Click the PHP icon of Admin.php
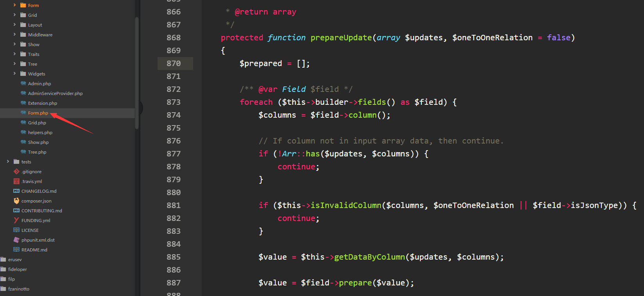This screenshot has width=644, height=296. coord(23,83)
